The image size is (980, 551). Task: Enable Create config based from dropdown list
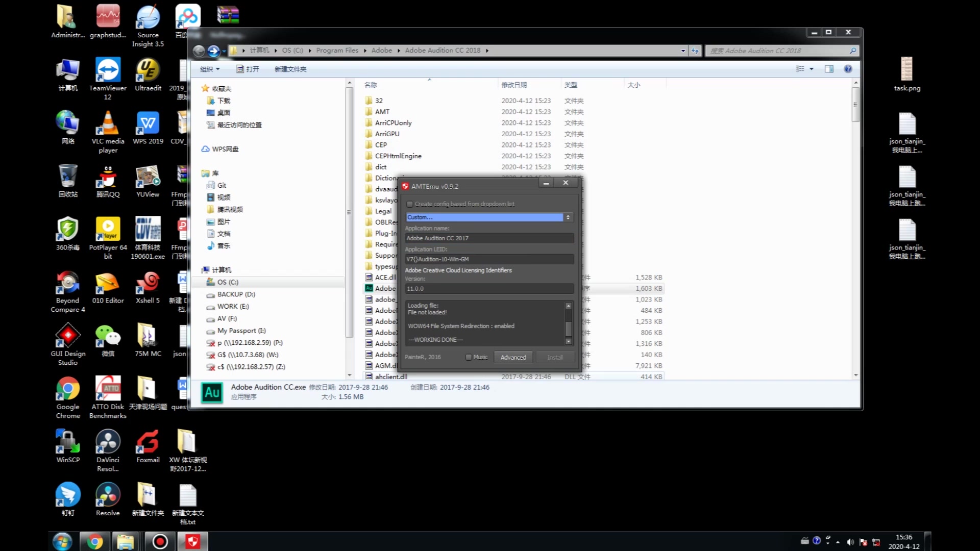tap(409, 204)
